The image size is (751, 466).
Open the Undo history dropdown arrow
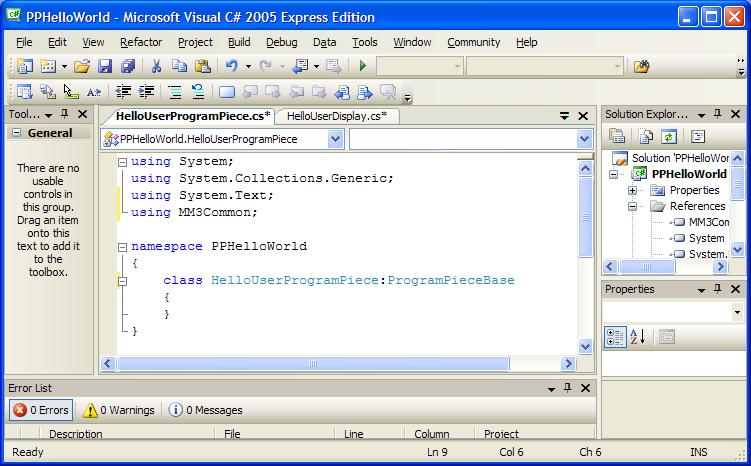pos(248,66)
